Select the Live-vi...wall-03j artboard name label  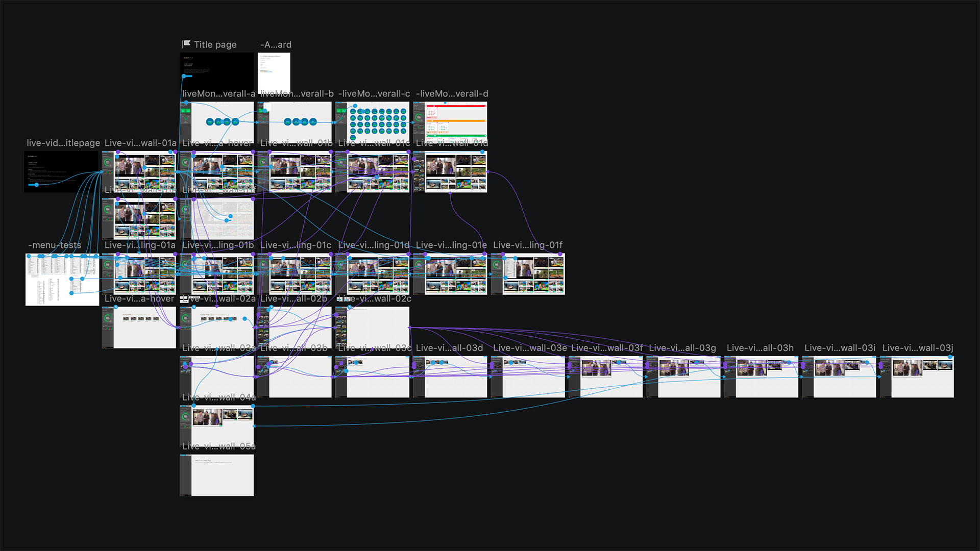pos(917,348)
